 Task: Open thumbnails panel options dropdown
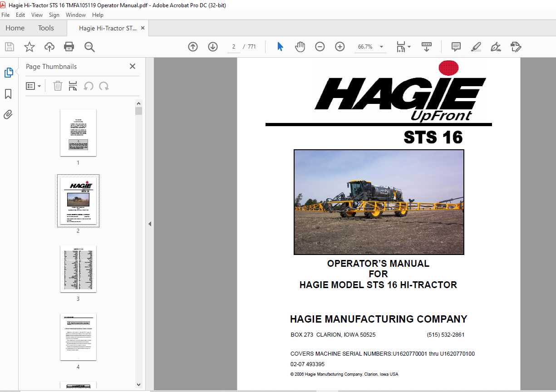34,86
